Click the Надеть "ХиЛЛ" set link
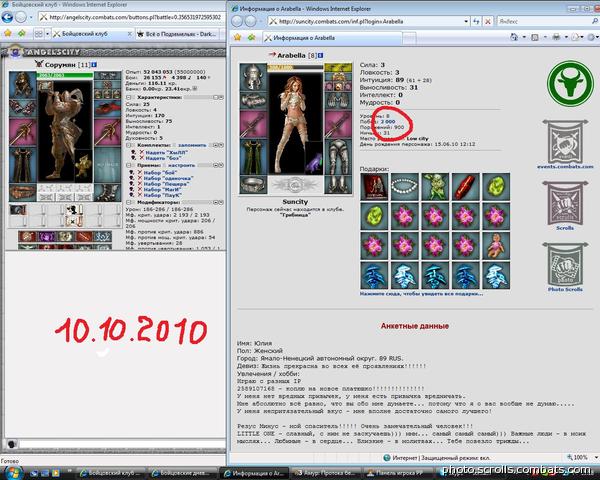Viewport: 600px width, 480px height. (x=166, y=152)
